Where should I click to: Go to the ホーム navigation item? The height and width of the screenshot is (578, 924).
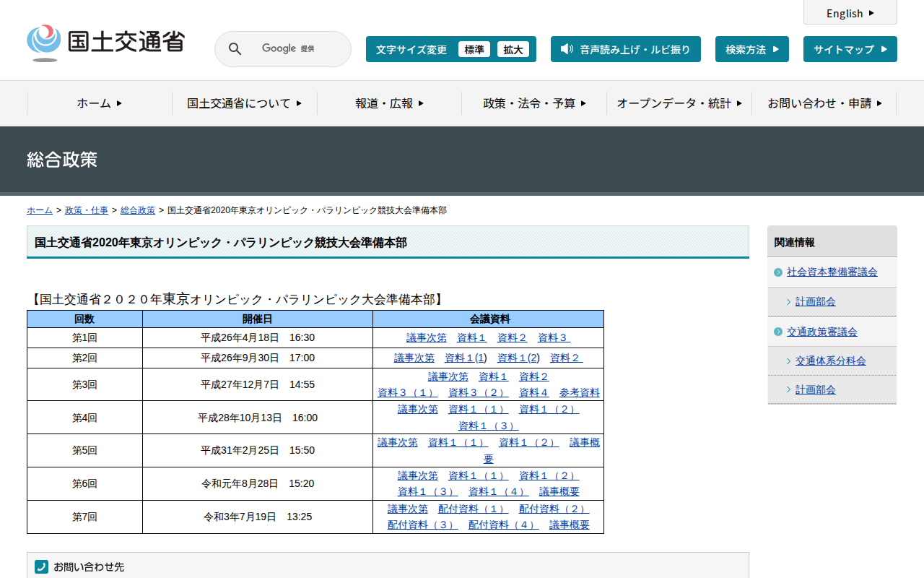pyautogui.click(x=100, y=103)
